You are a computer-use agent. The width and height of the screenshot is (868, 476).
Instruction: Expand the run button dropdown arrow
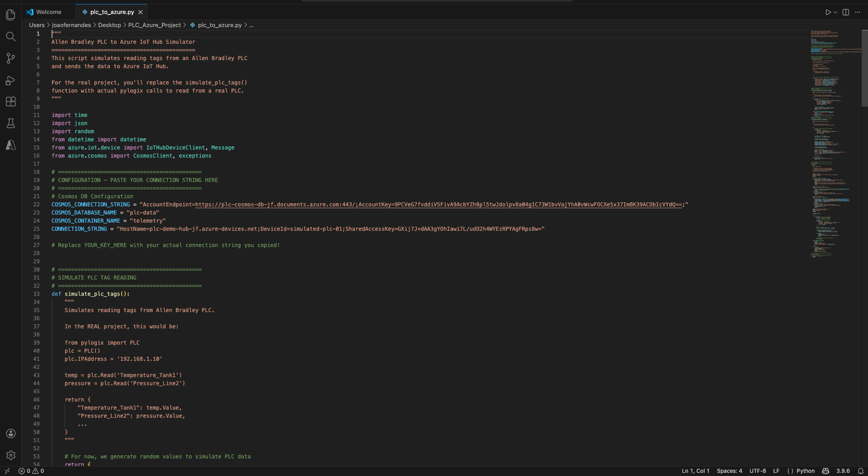(835, 12)
